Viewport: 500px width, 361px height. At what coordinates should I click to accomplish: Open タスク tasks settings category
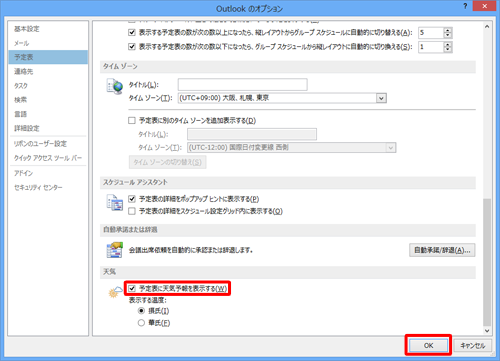[48, 86]
